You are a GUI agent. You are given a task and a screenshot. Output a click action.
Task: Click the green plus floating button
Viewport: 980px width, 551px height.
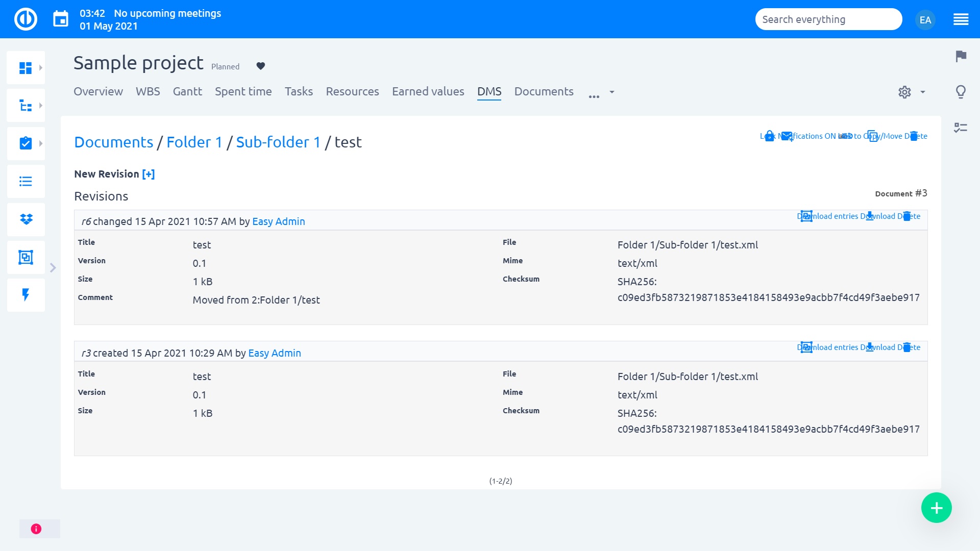[x=936, y=508]
